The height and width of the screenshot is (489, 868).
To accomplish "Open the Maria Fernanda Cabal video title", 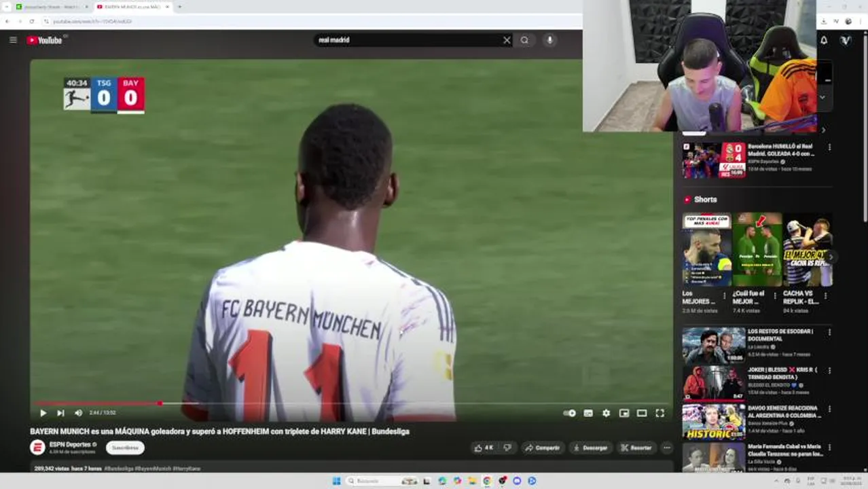I will point(784,450).
